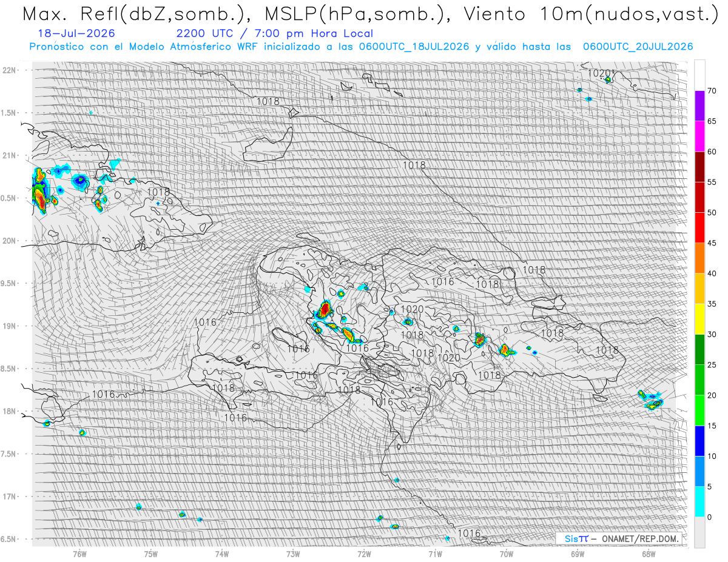Click the '6.5N' latitude tick label
728x562 pixels.
click(8, 539)
